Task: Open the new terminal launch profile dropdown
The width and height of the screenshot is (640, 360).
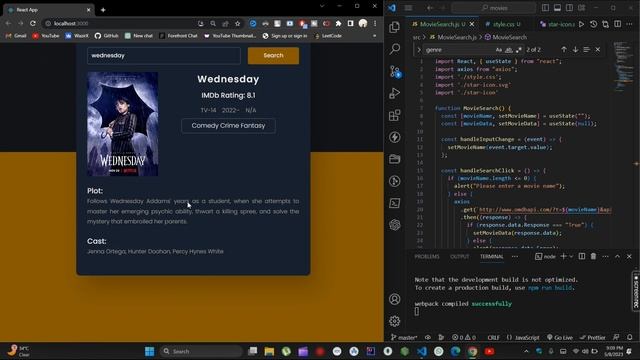Action: (571, 256)
